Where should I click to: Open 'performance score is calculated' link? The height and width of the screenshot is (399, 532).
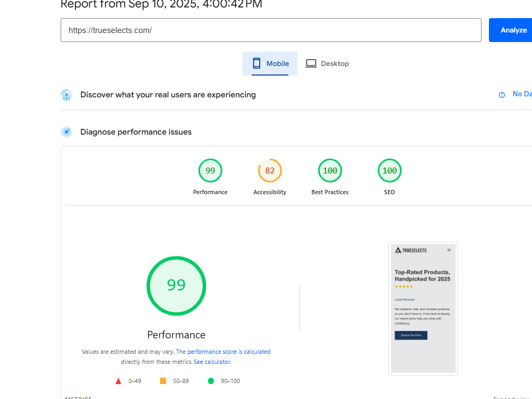229,352
